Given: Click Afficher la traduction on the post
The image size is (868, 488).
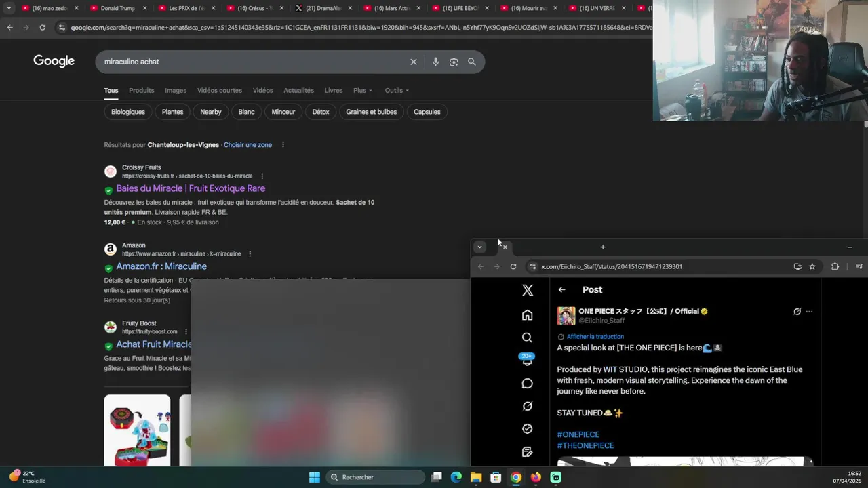Looking at the screenshot, I should coord(595,337).
